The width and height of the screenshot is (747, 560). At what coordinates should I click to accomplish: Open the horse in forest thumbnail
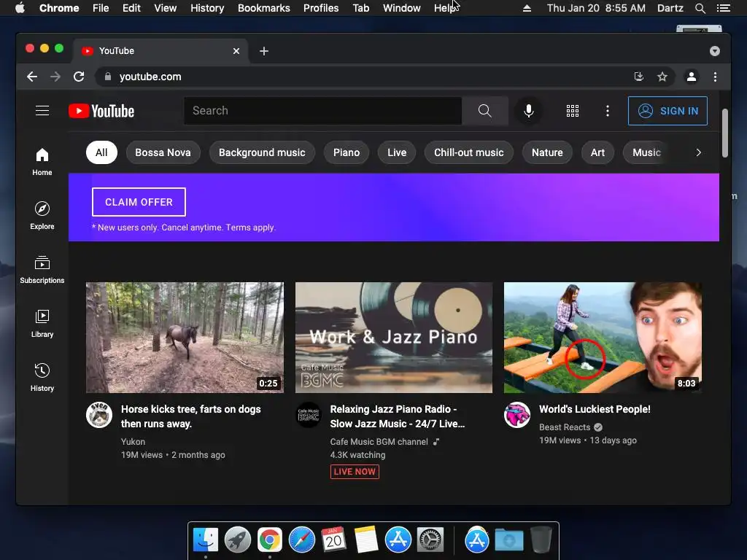coord(185,338)
